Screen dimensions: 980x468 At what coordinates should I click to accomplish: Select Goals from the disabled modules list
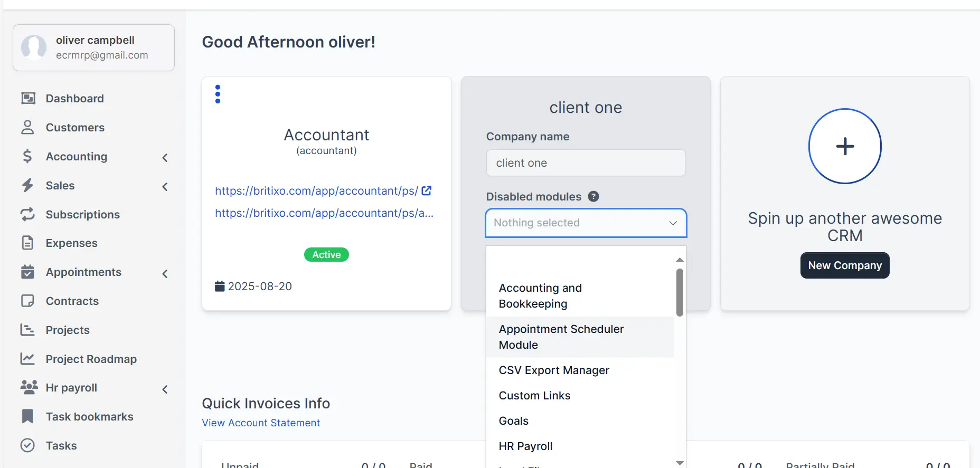pos(513,421)
